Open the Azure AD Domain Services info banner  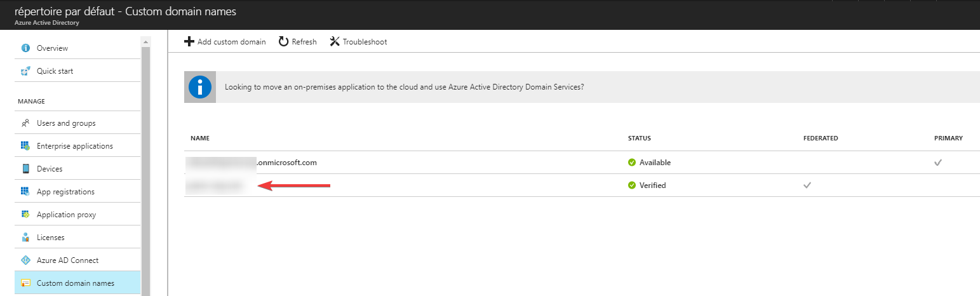click(582, 87)
